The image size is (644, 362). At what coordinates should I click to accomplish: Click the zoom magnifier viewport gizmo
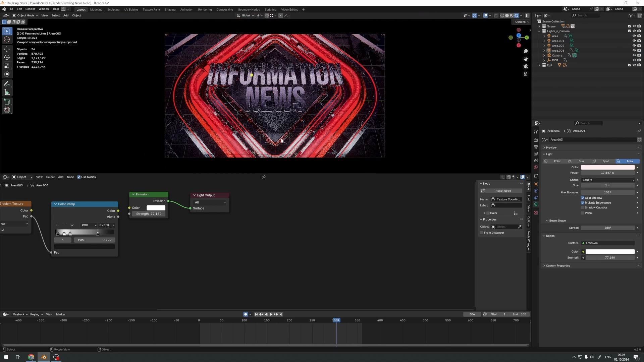tap(525, 51)
